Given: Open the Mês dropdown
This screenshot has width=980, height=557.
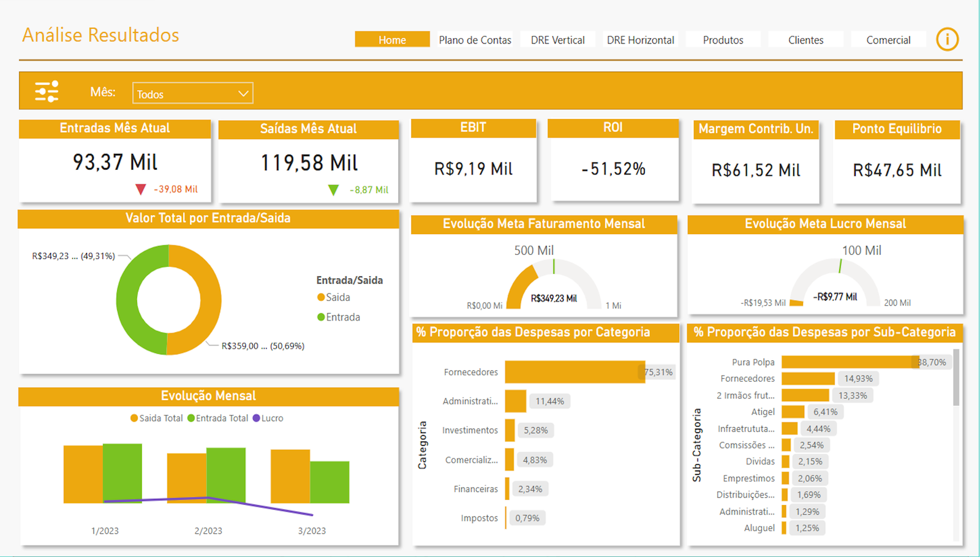Looking at the screenshot, I should [x=184, y=94].
